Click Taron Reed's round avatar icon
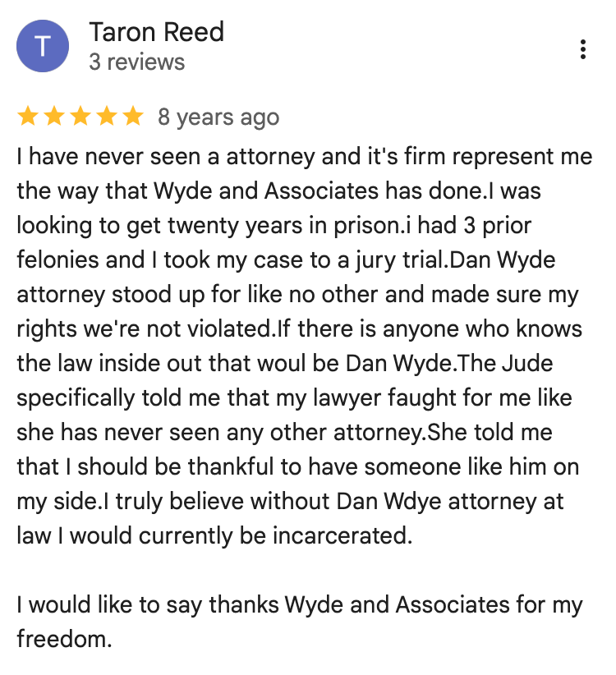 click(43, 47)
